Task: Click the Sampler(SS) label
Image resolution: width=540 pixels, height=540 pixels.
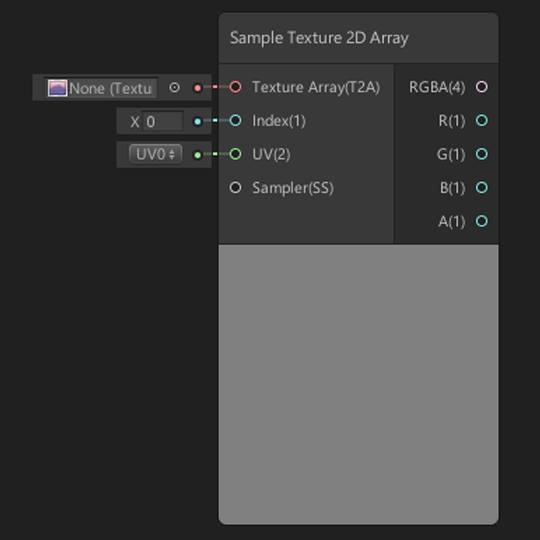Action: pyautogui.click(x=293, y=188)
